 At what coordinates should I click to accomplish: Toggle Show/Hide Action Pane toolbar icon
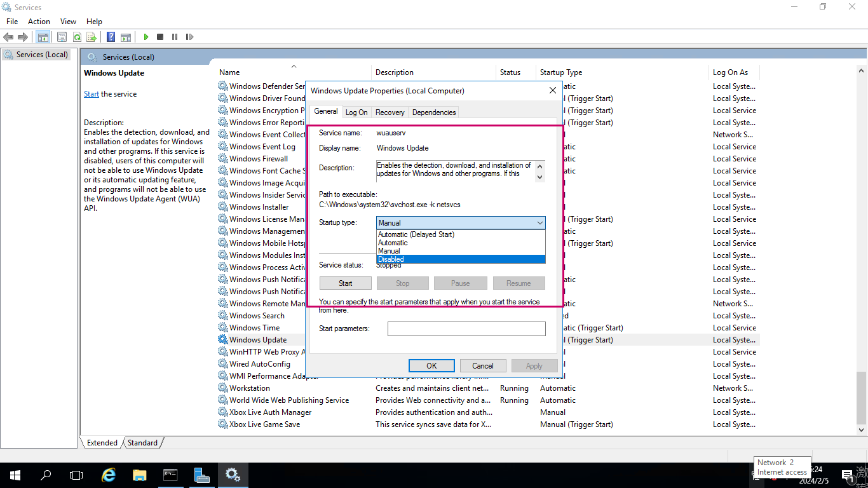[126, 37]
